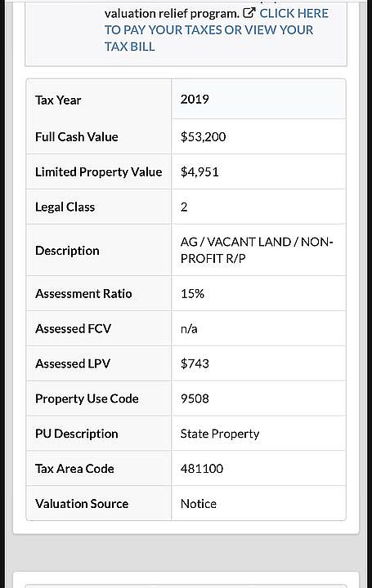Click the Full Cash Value label
Image resolution: width=372 pixels, height=588 pixels.
[x=77, y=137]
